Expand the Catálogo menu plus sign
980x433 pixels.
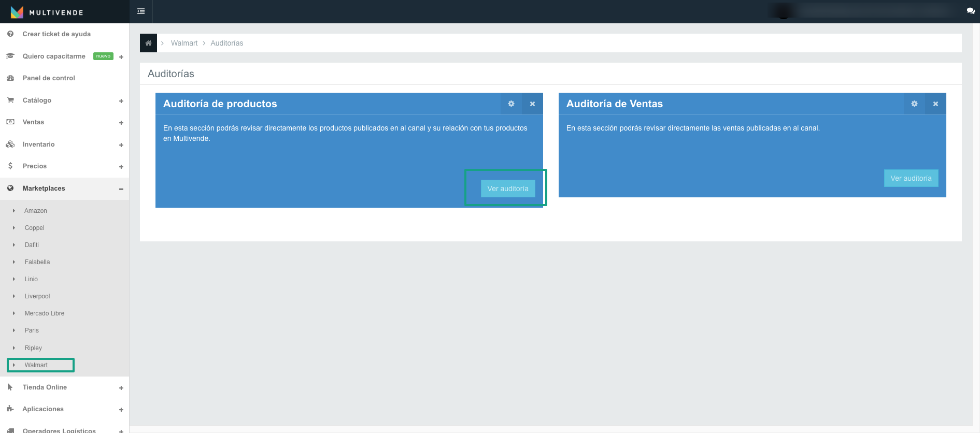[121, 101]
